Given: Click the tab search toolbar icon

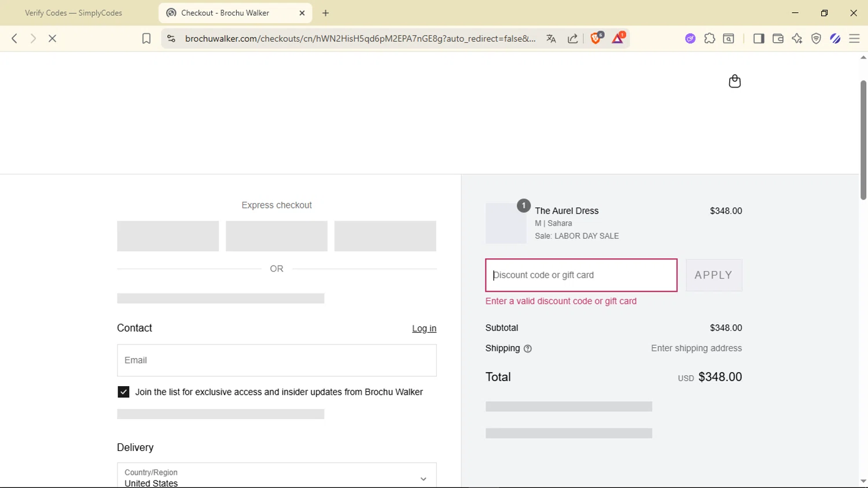Looking at the screenshot, I should (x=729, y=39).
